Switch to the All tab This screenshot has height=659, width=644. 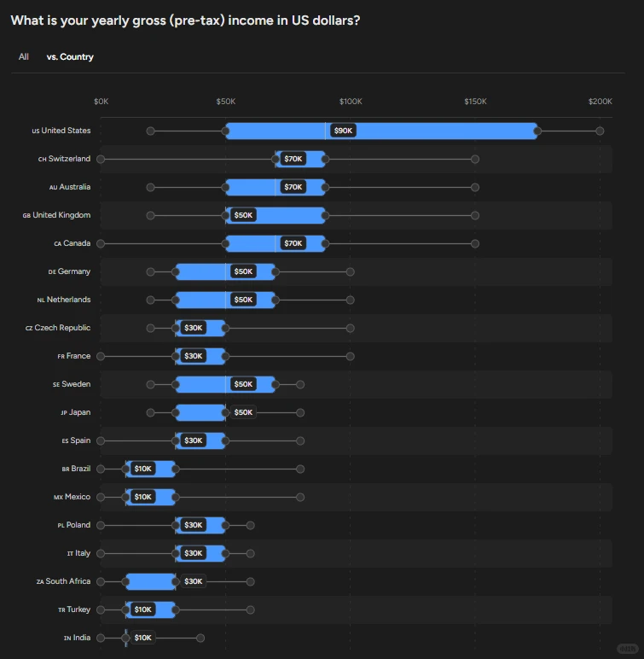coord(24,56)
